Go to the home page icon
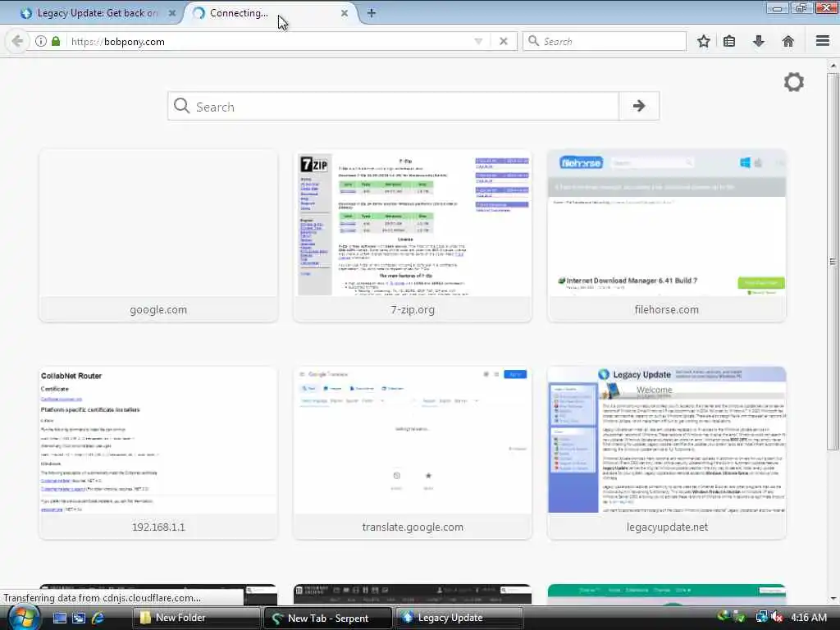 [x=788, y=41]
